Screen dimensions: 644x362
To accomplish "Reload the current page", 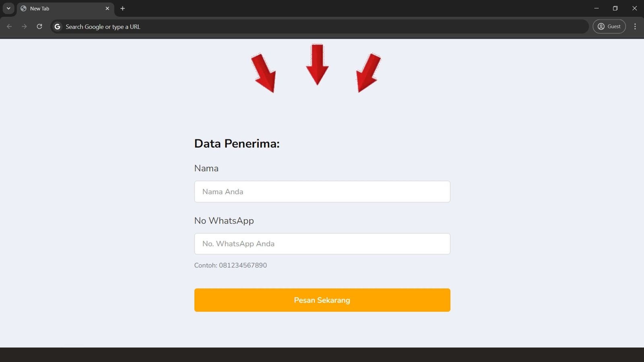I will click(x=39, y=27).
